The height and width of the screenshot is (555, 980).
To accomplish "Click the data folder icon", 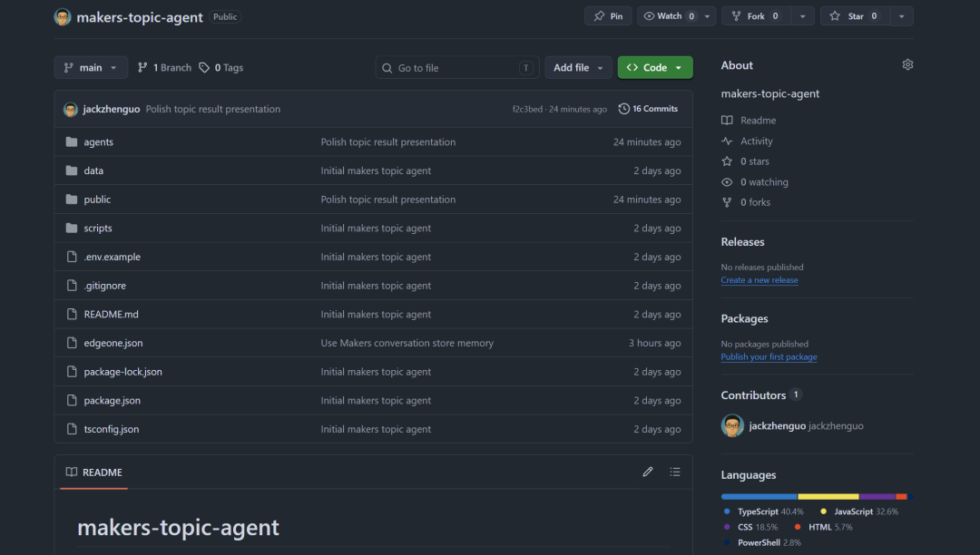I will (x=72, y=170).
